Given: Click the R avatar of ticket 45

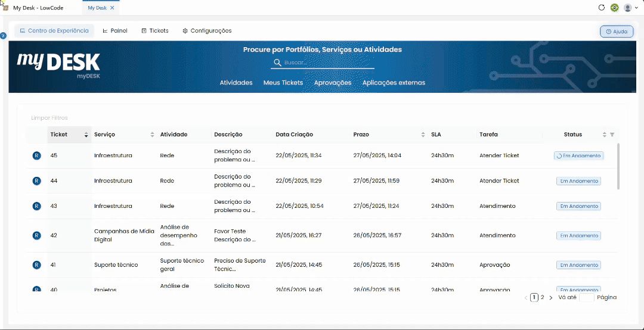Looking at the screenshot, I should point(36,155).
